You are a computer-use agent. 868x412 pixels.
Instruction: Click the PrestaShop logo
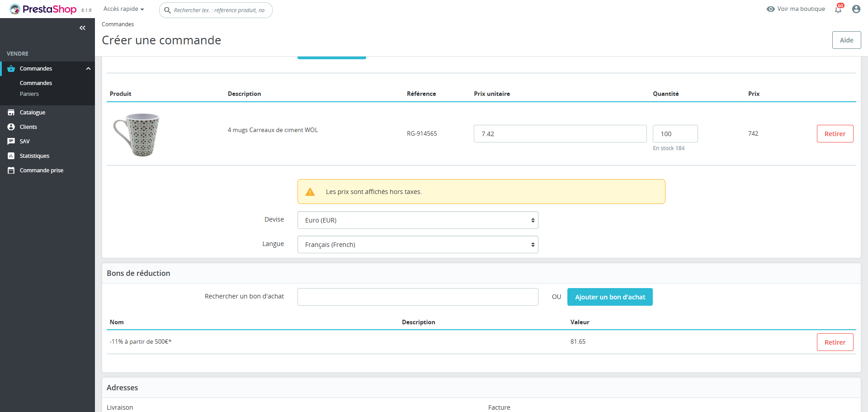coord(43,9)
